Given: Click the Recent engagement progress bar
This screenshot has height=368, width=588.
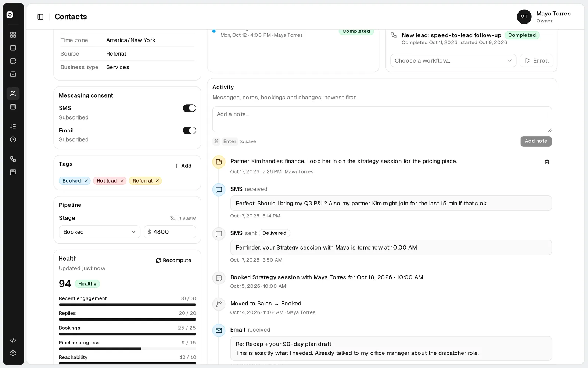Looking at the screenshot, I should [x=127, y=305].
